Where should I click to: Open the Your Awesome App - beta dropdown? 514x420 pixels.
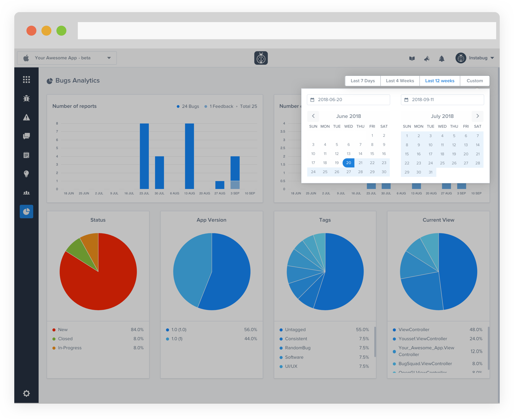tap(67, 58)
